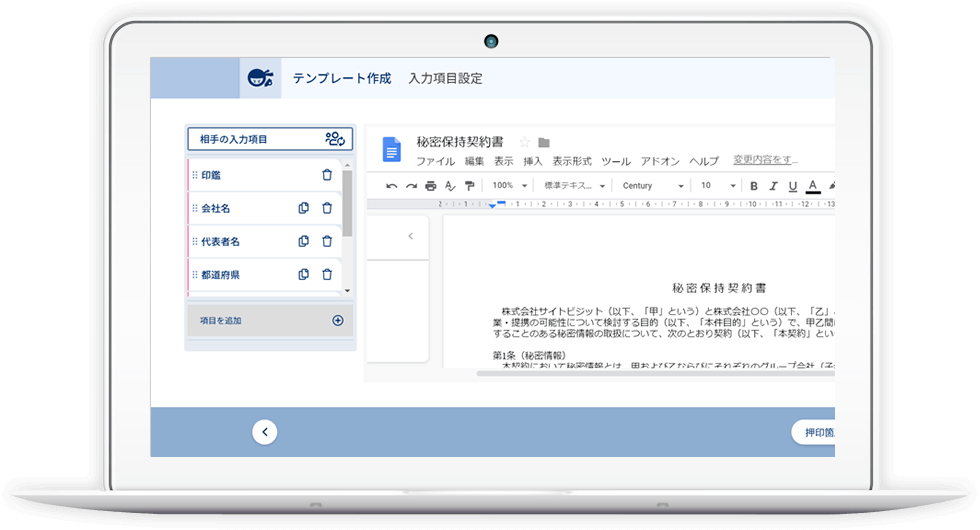Select the 印鑑 list item
This screenshot has width=980, height=530.
(264, 175)
